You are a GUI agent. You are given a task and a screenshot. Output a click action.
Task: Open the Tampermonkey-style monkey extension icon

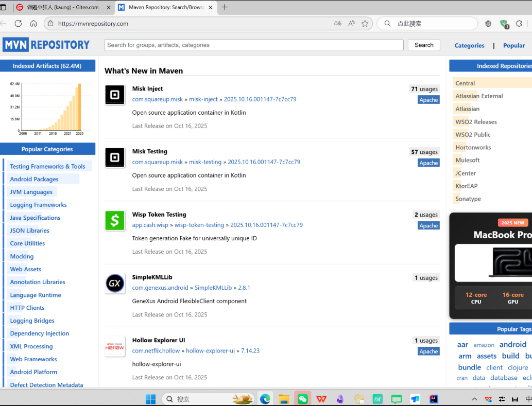(x=488, y=23)
